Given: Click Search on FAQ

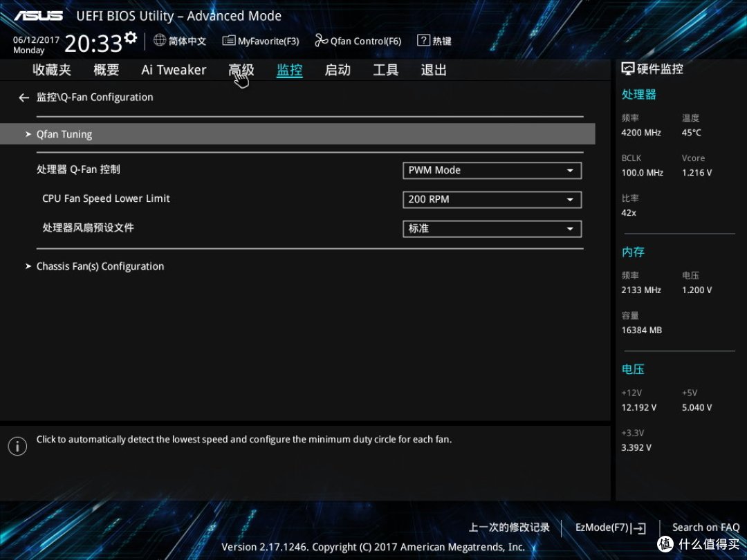Looking at the screenshot, I should point(705,527).
